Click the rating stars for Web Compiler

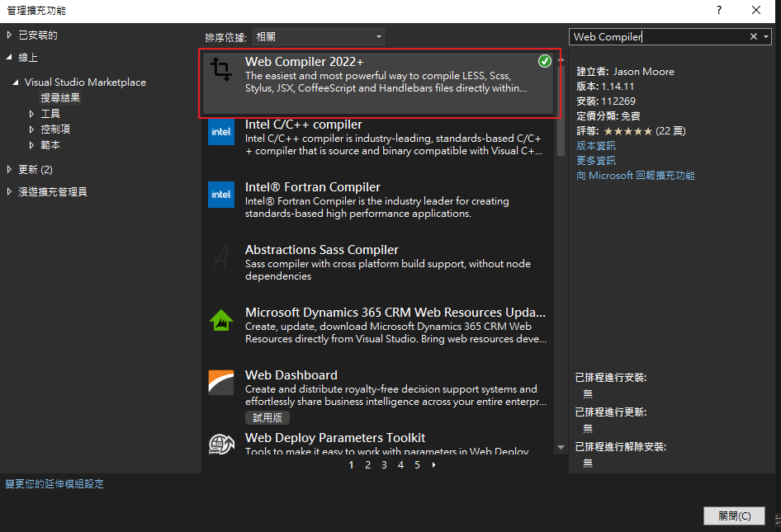[x=627, y=131]
